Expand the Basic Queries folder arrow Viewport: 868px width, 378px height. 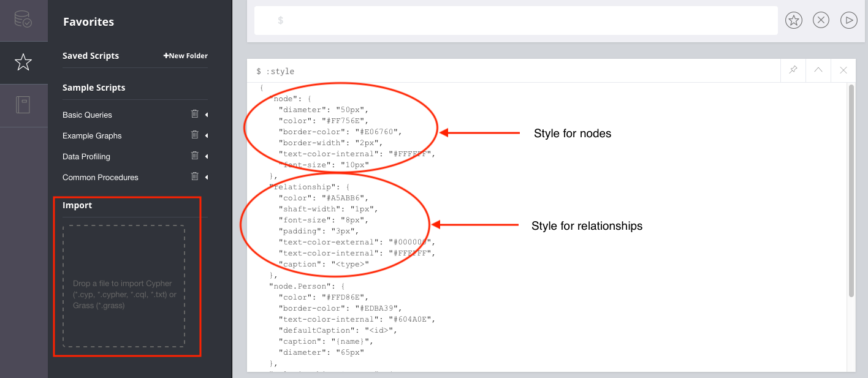[207, 115]
